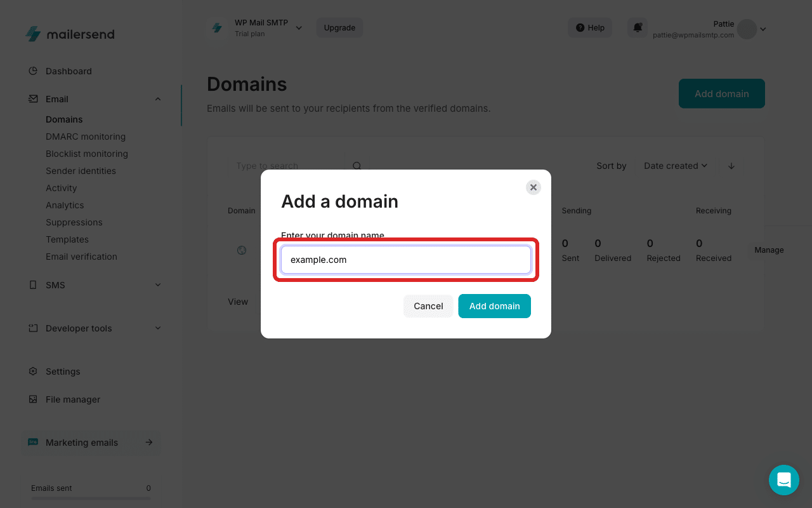This screenshot has width=812, height=508.
Task: Open the live chat bubble
Action: pos(784,480)
